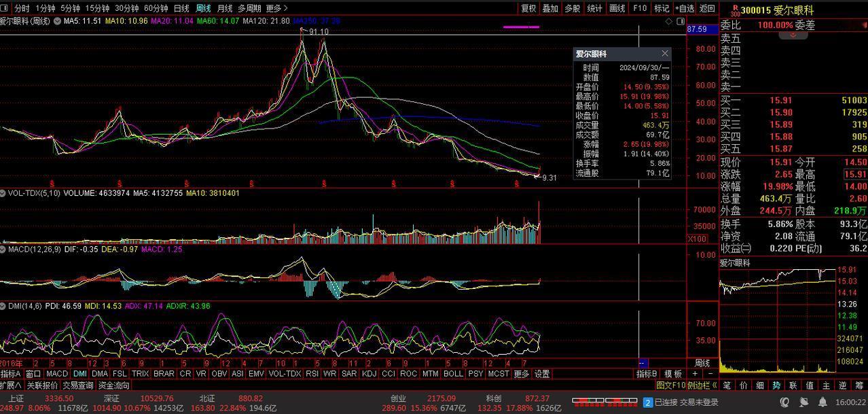Open the 笔 (tick) side panel tab
The image size is (868, 414).
[x=727, y=385]
